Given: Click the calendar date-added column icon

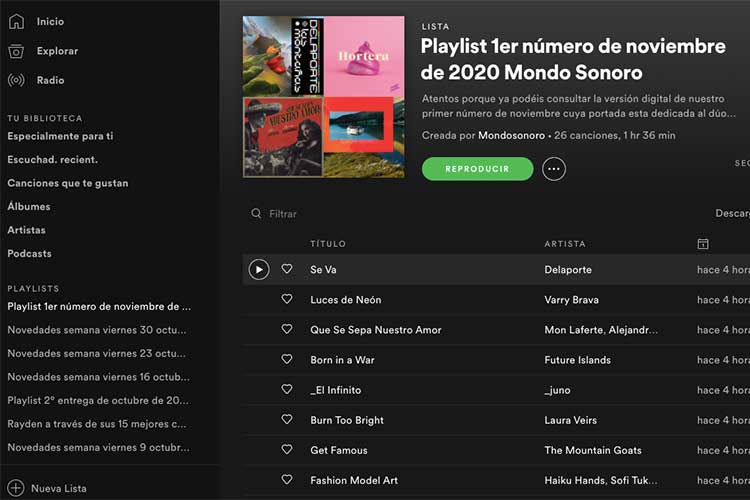Looking at the screenshot, I should 703,244.
